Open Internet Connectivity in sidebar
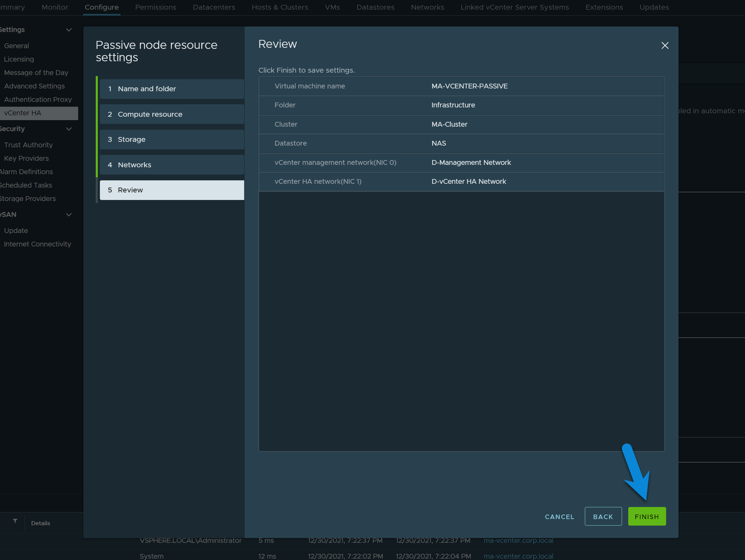Image resolution: width=745 pixels, height=560 pixels. [x=38, y=244]
